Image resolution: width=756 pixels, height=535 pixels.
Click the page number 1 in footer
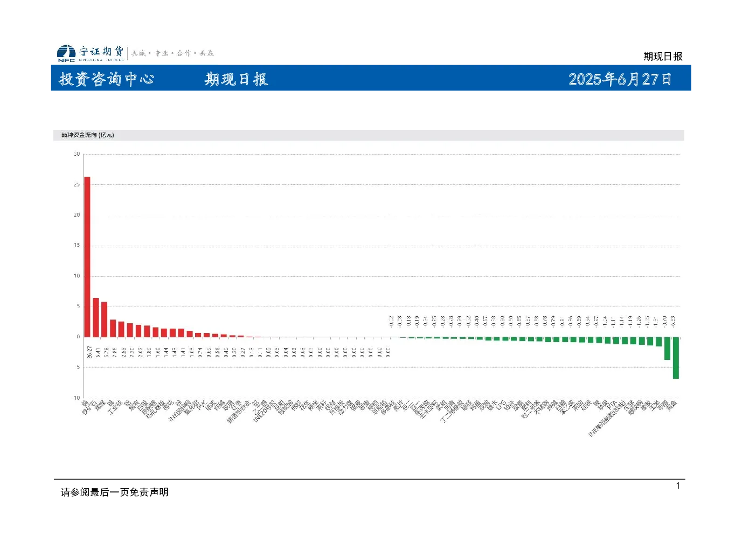pyautogui.click(x=678, y=486)
